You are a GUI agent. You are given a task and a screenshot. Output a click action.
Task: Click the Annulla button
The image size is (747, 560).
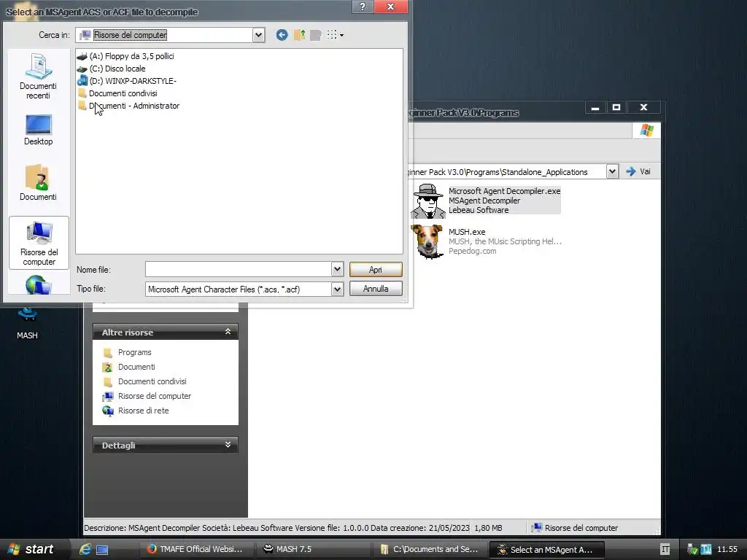tap(376, 289)
